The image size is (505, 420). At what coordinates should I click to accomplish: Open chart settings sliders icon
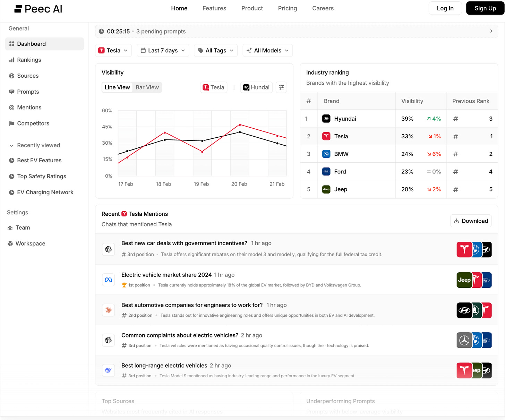pos(281,87)
